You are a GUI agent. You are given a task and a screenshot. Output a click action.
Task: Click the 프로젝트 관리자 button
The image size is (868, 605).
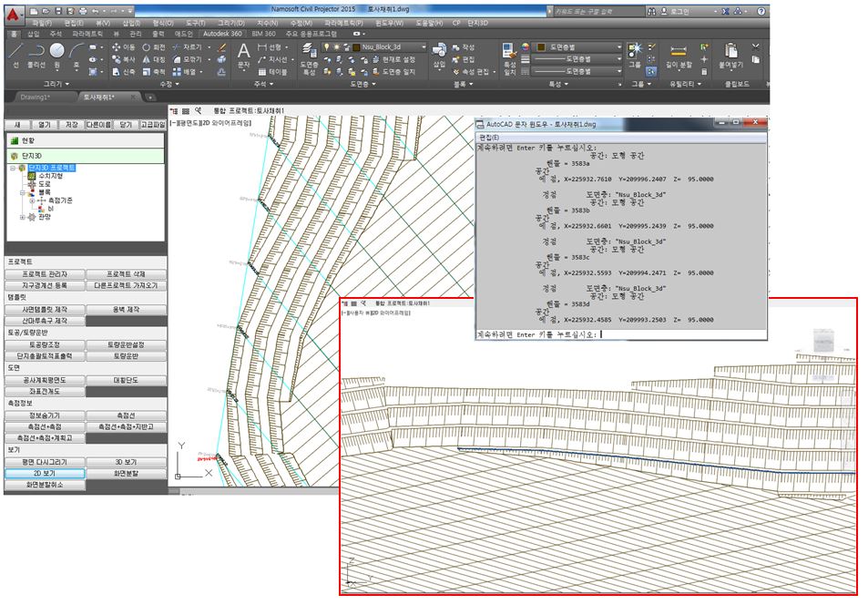pyautogui.click(x=45, y=274)
